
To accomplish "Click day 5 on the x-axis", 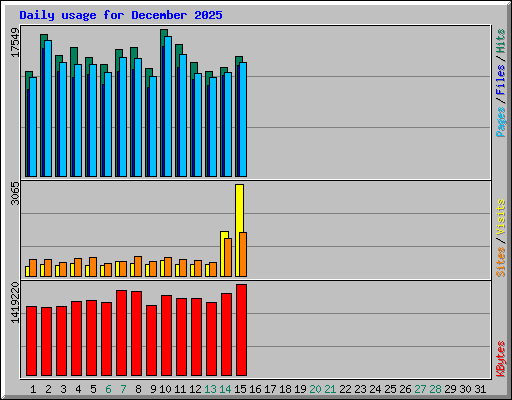I will coord(93,389).
